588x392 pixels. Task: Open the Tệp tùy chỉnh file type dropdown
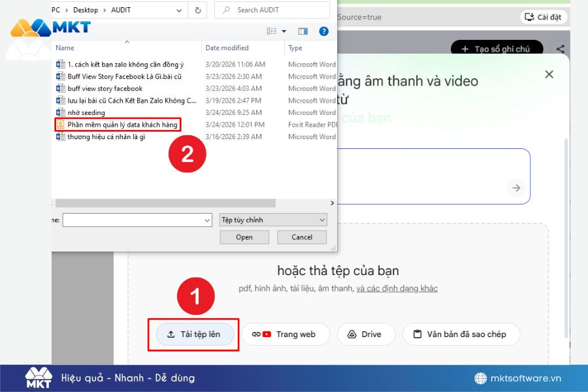272,220
